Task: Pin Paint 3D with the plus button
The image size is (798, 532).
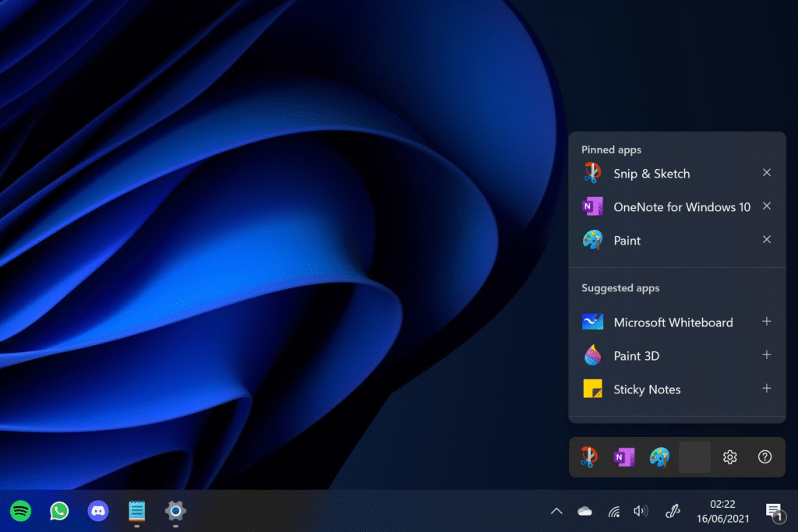Action: pos(767,355)
